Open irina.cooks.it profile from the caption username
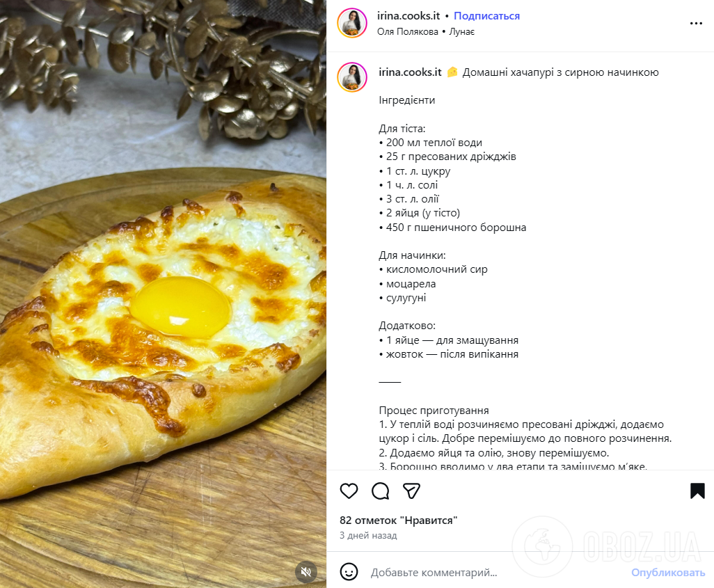714x588 pixels. coord(408,72)
